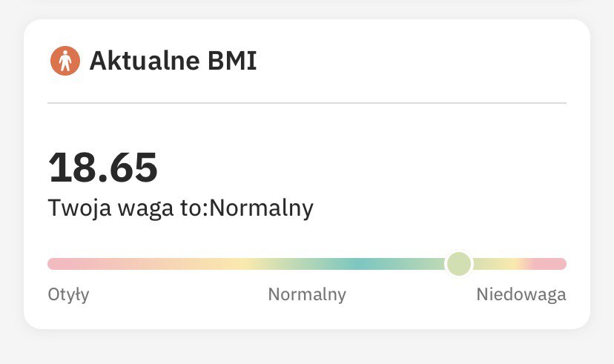Click the word Normalny in weight status
Viewport: 614px width, 364px height.
point(262,208)
